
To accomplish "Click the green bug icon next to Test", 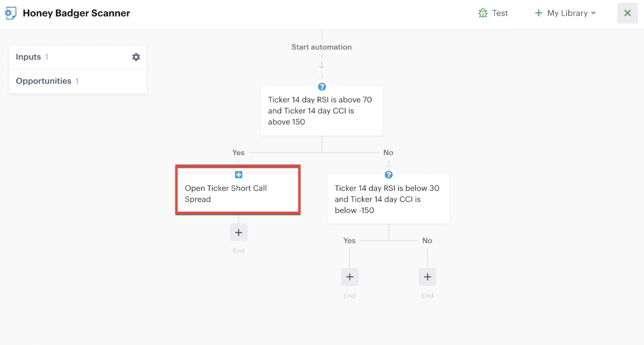I will 483,13.
